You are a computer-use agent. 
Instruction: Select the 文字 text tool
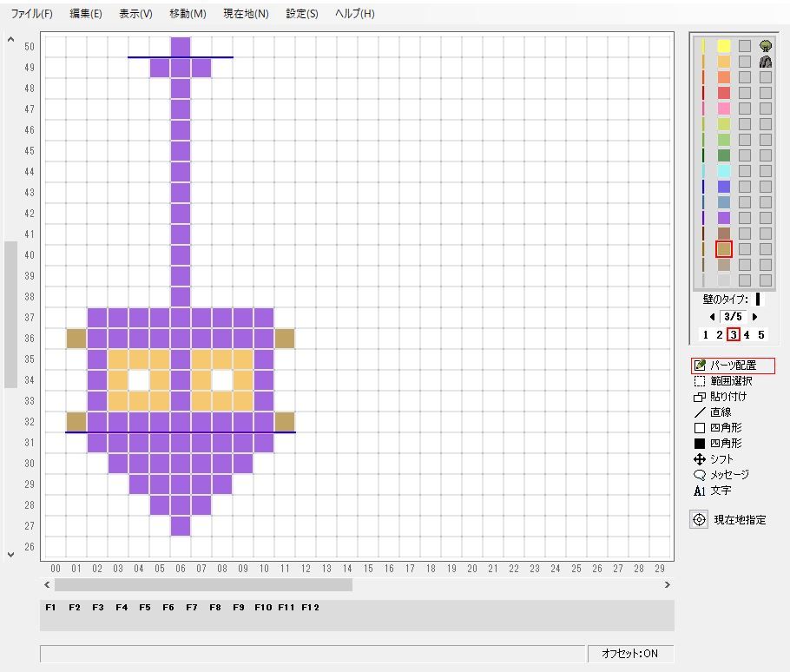(x=713, y=491)
